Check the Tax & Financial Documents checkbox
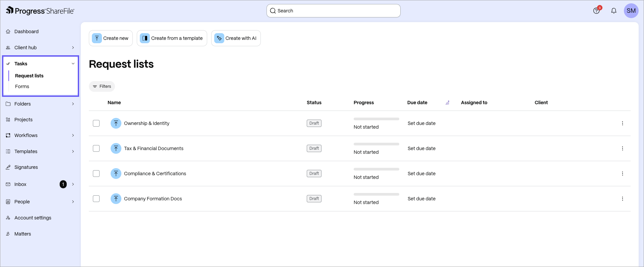 pyautogui.click(x=96, y=148)
